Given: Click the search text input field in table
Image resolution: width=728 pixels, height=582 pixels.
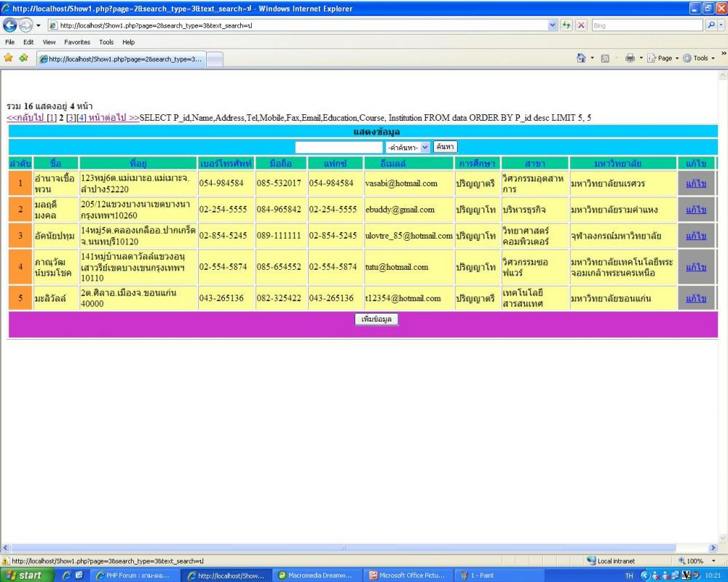Looking at the screenshot, I should 339,147.
